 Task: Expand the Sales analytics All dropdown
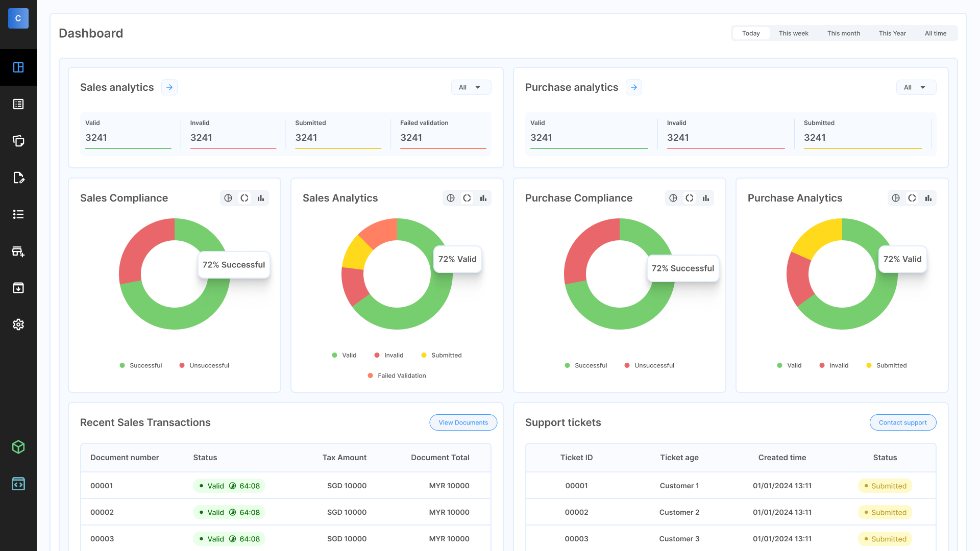[x=471, y=87]
